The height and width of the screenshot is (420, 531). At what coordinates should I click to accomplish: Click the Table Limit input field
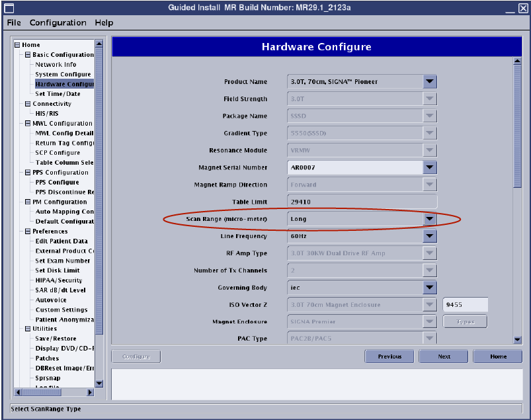[x=362, y=202]
